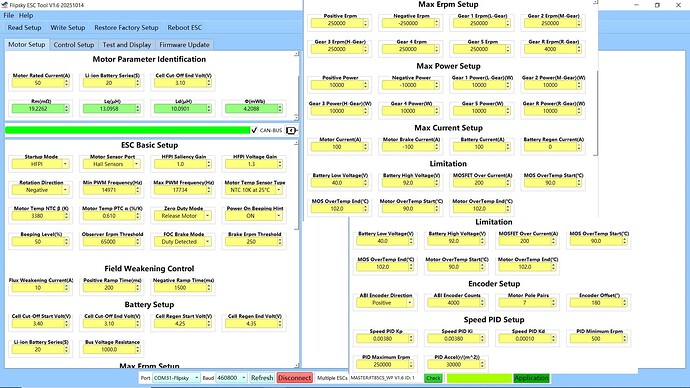This screenshot has height=388, width=690.
Task: Open the Firmware Update tab
Action: tap(184, 45)
